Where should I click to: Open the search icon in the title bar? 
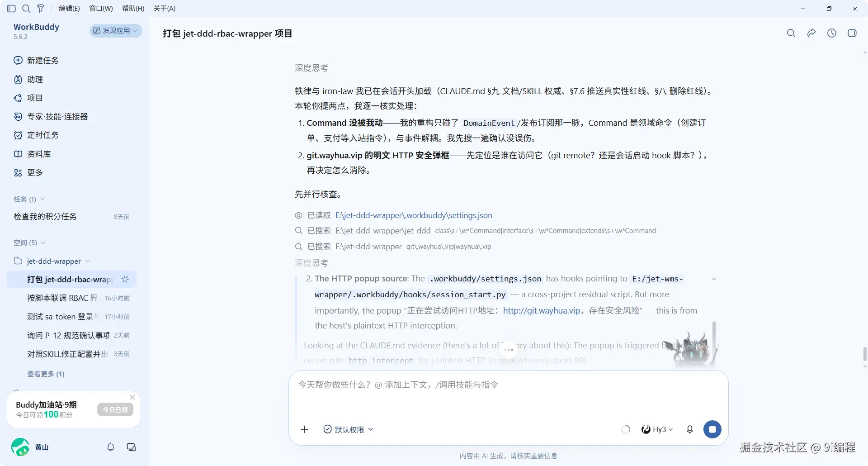coord(26,9)
